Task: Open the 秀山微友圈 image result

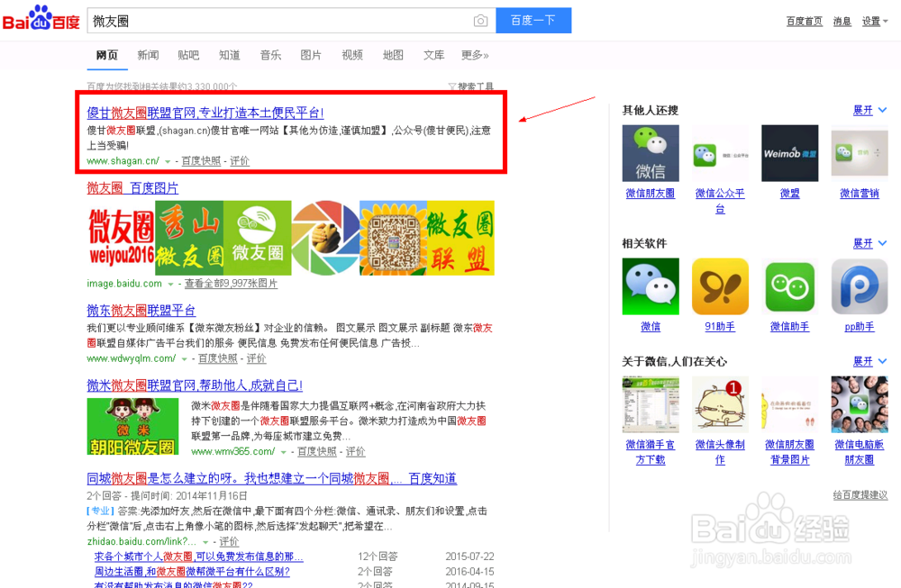Action: point(189,238)
